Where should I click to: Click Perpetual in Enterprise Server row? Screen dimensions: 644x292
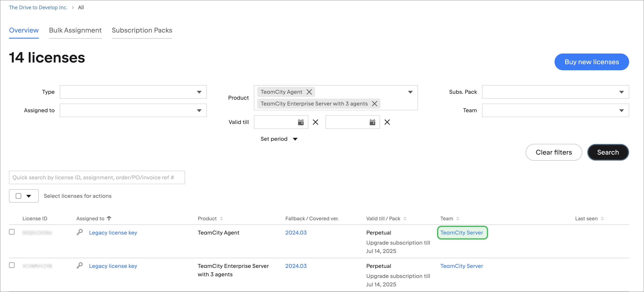(x=379, y=266)
